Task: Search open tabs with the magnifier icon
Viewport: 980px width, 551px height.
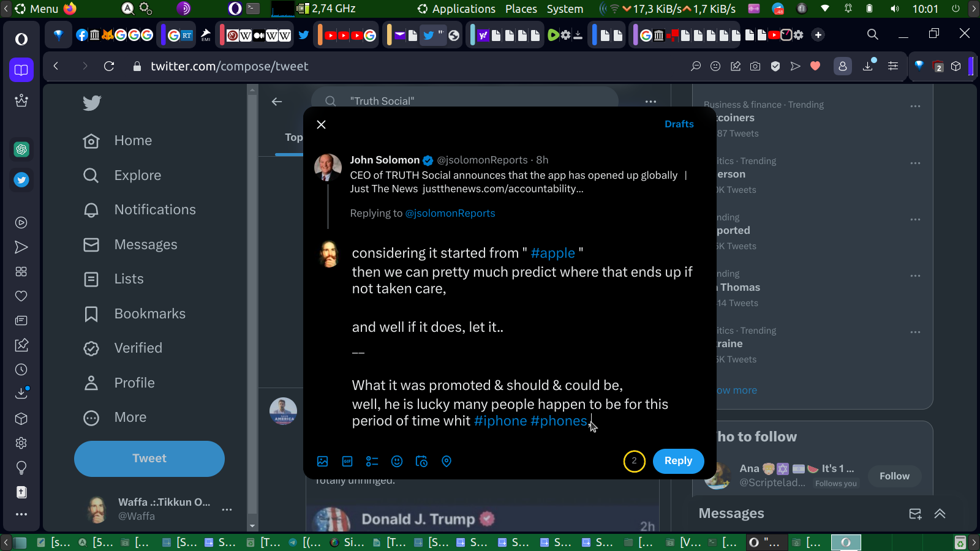Action: point(873,34)
